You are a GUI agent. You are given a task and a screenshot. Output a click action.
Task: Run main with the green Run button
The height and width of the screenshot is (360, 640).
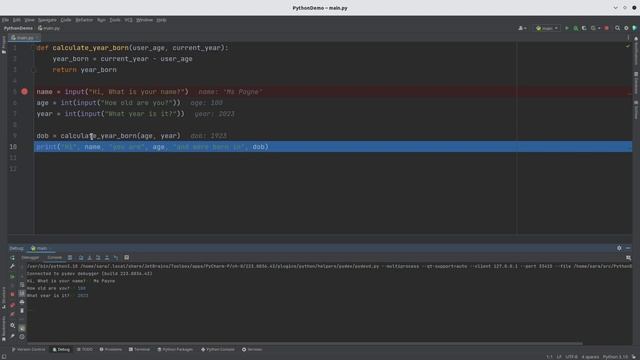click(567, 28)
